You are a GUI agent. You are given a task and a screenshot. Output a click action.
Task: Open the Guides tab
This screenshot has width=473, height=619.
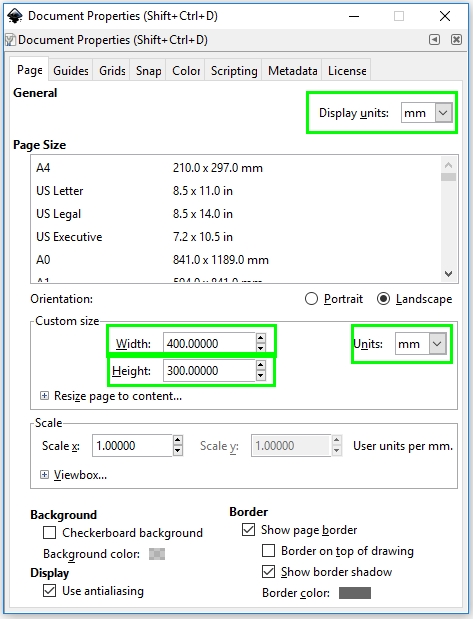[71, 71]
